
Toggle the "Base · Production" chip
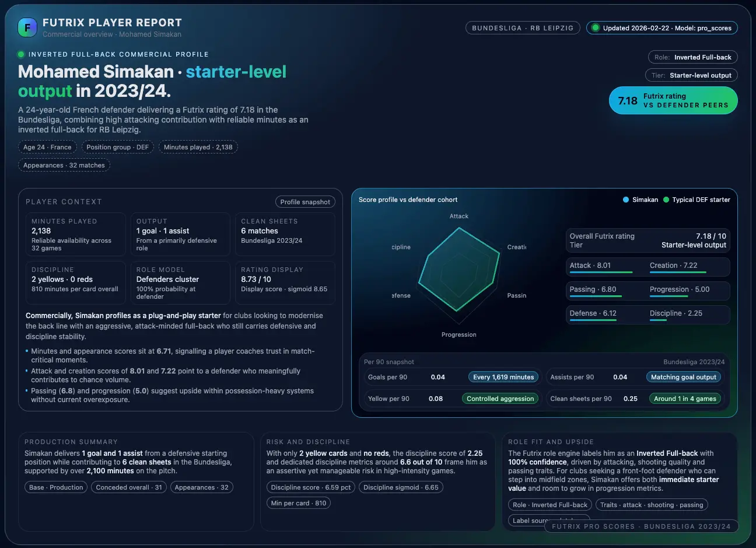tap(55, 487)
